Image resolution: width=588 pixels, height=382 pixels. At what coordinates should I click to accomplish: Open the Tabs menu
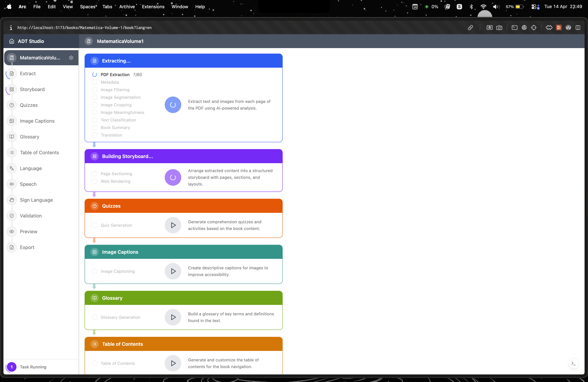pyautogui.click(x=107, y=7)
